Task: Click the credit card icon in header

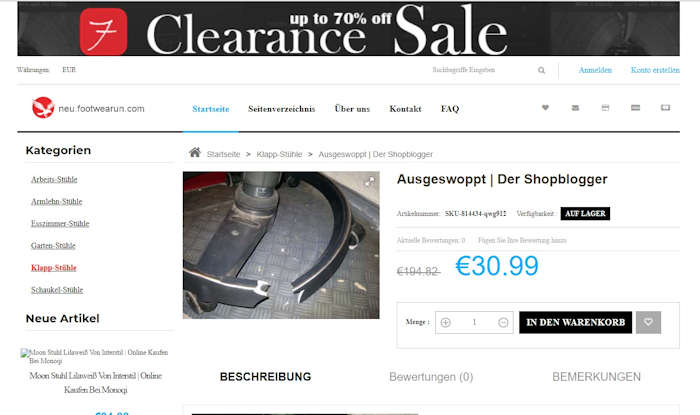Action: (x=635, y=108)
